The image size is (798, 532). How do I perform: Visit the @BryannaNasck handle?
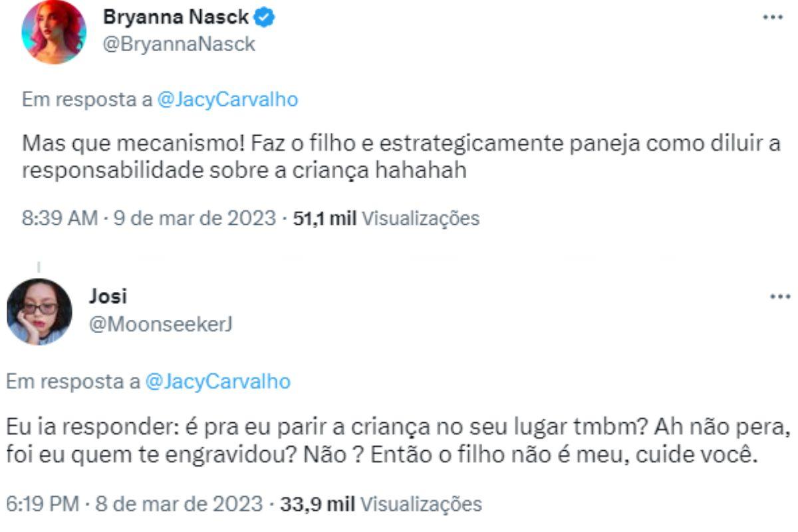[x=179, y=45]
